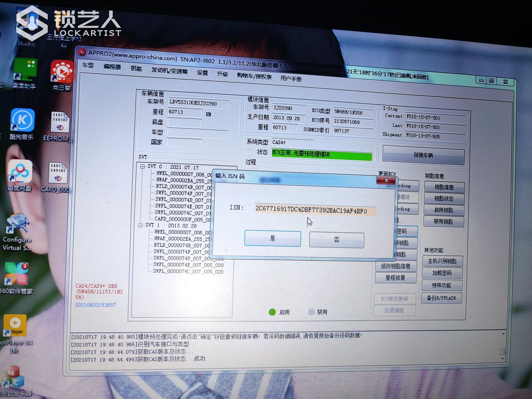Close the 输入 ISN 码 dialog
The height and width of the screenshot is (399, 532).
(x=386, y=181)
